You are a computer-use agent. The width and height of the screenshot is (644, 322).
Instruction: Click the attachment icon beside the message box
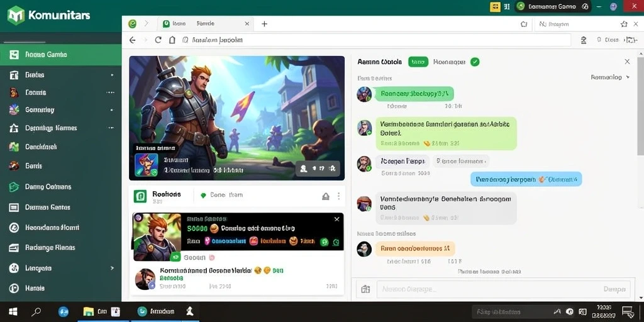coord(365,289)
